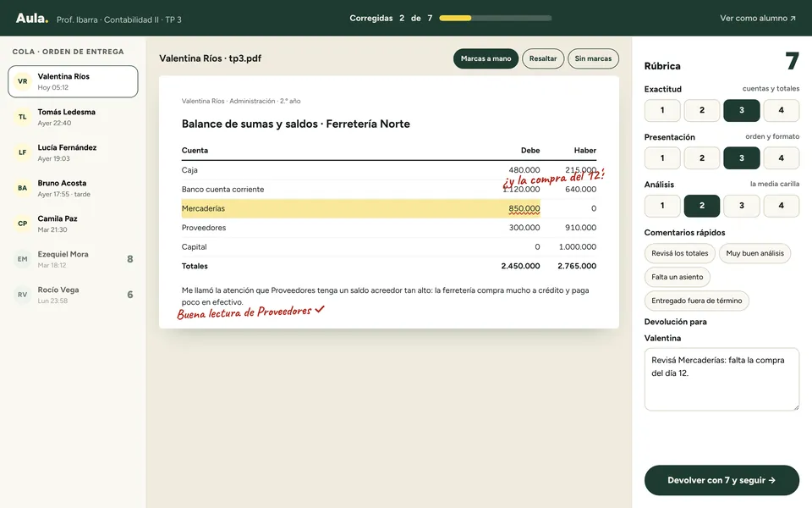Click Devolver con 7 y seguir button
This screenshot has width=812, height=508.
point(721,480)
